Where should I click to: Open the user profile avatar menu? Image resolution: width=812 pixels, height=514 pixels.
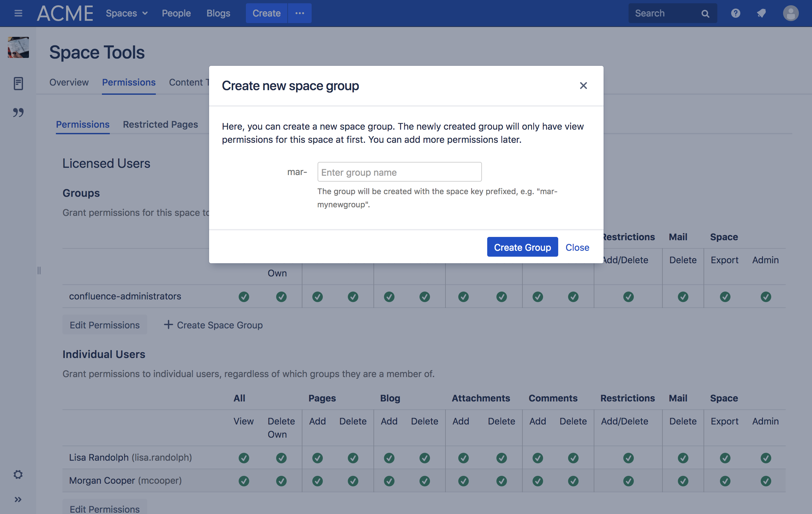point(790,13)
